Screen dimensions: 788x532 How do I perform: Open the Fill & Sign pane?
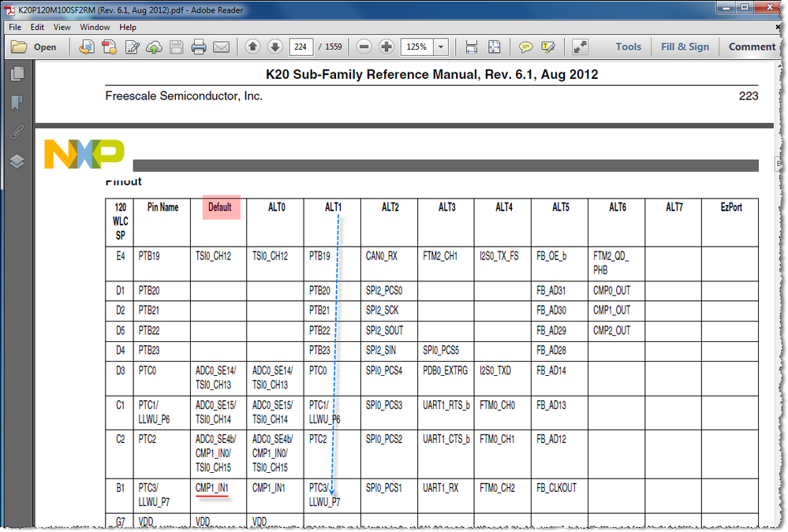tap(685, 47)
